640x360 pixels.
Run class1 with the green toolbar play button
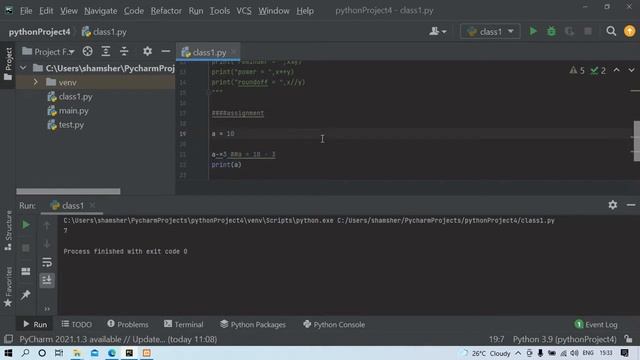click(533, 31)
